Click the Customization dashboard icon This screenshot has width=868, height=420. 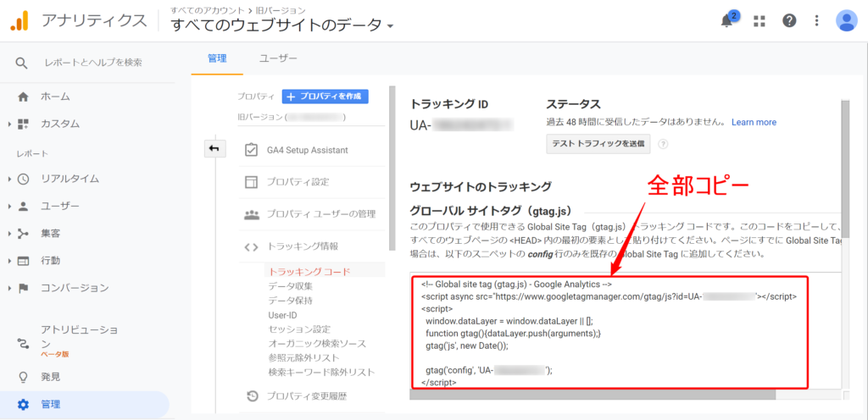coord(23,124)
